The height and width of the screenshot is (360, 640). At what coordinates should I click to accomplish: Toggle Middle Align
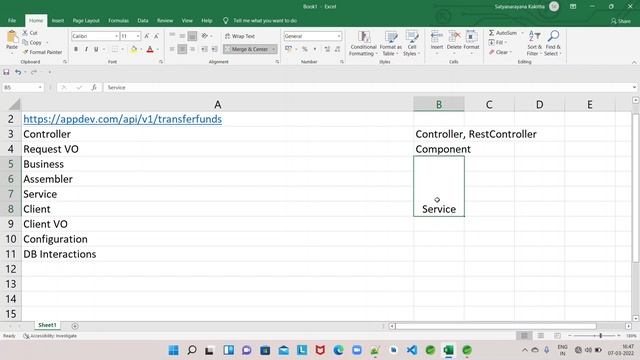coord(182,36)
